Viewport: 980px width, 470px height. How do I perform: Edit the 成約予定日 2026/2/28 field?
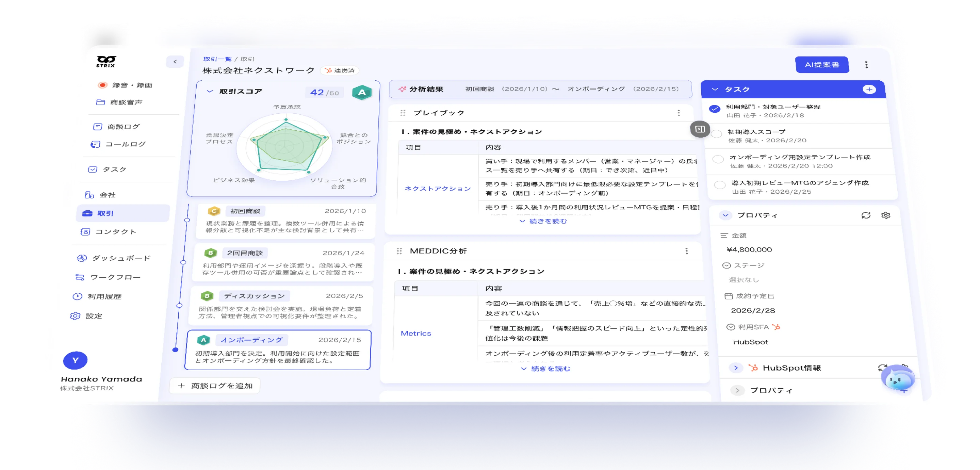tap(753, 310)
